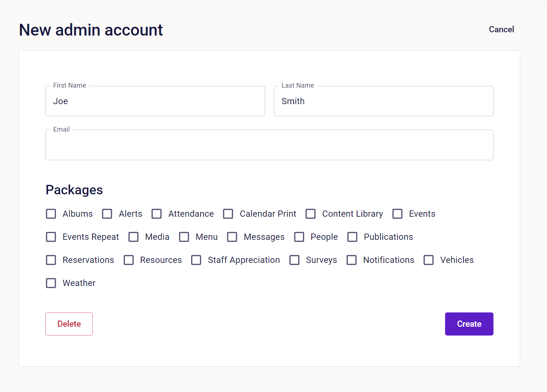The image size is (547, 392).
Task: Enable the Events Repeat checkbox
Action: pyautogui.click(x=51, y=237)
